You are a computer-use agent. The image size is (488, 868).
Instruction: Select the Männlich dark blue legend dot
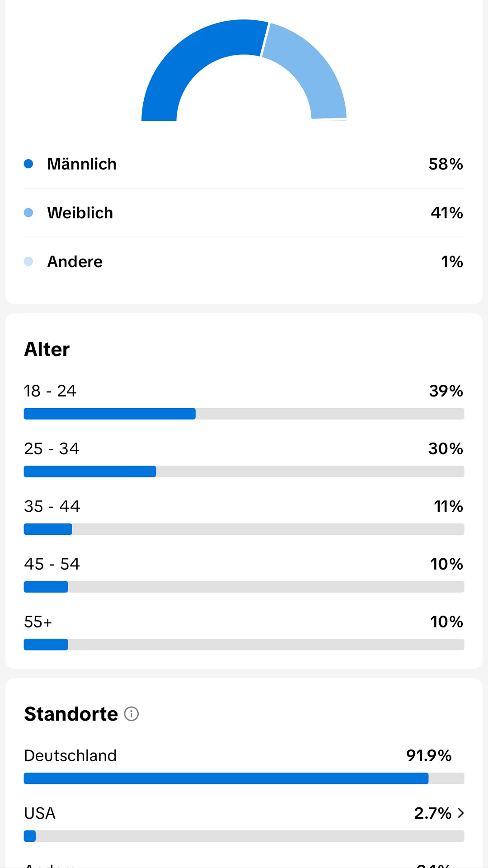click(28, 164)
